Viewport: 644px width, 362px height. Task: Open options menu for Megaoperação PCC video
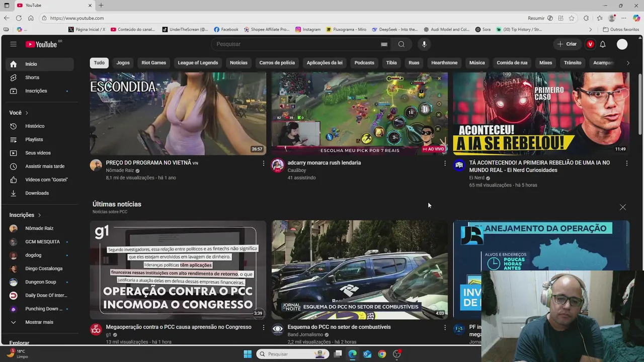pos(263,327)
